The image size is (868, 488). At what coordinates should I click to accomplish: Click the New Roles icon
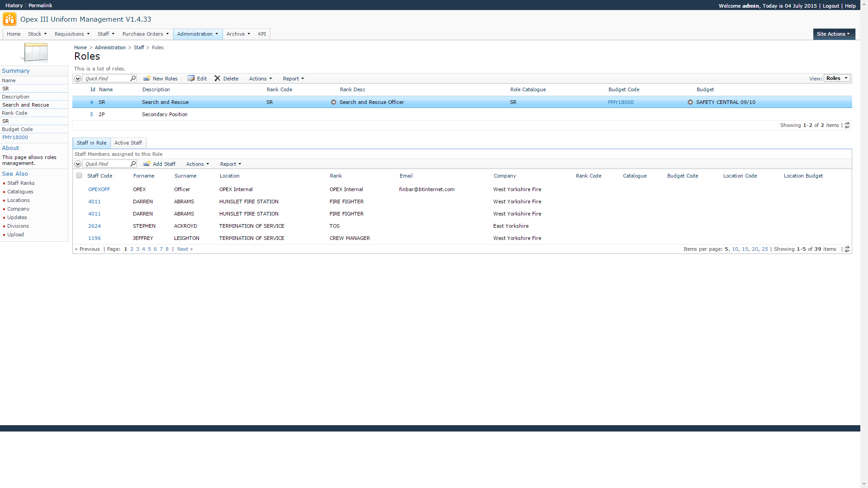coord(146,79)
